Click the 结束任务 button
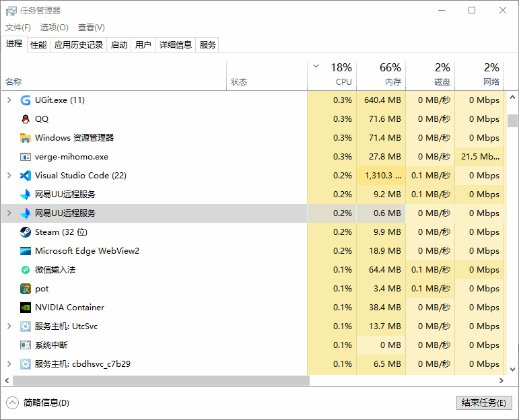Viewport: 519px width, 420px height. [x=483, y=403]
